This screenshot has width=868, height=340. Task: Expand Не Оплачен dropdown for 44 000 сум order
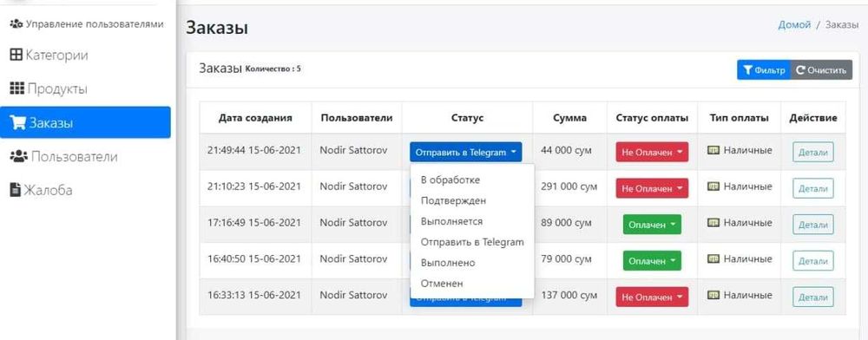pyautogui.click(x=652, y=152)
